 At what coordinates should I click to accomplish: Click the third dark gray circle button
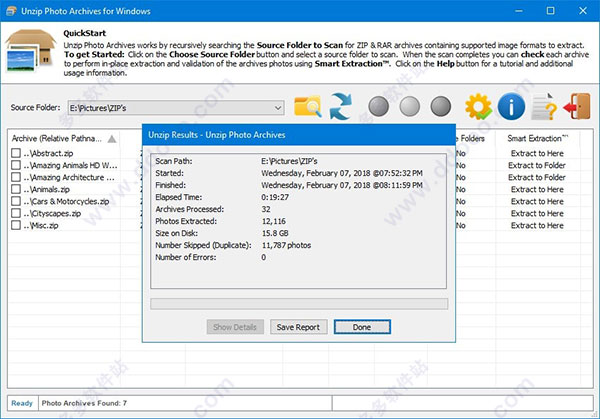pyautogui.click(x=440, y=106)
